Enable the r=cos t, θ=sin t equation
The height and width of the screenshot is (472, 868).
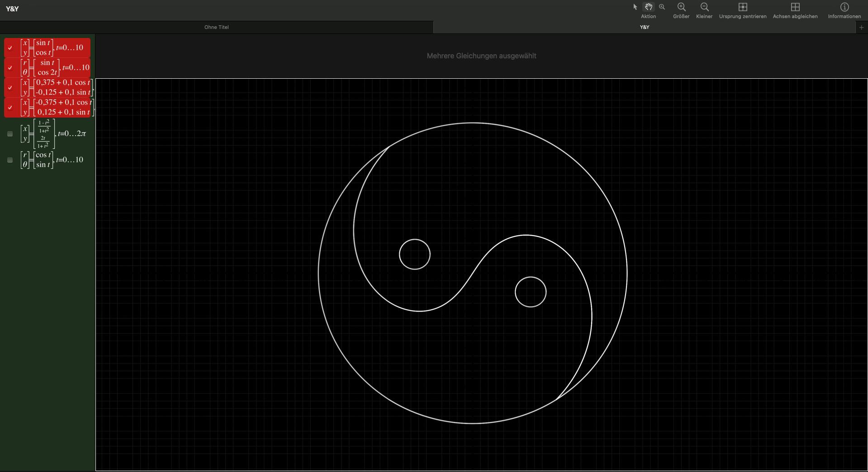[10, 160]
